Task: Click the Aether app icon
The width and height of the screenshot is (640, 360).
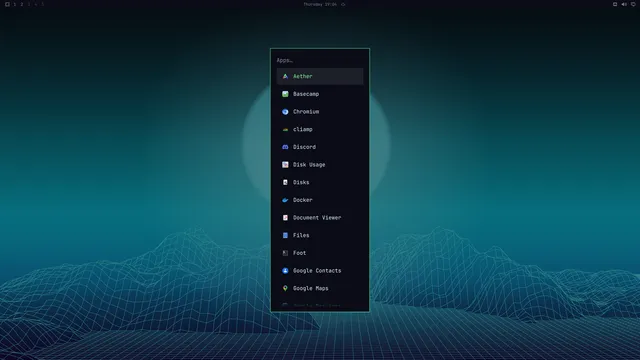Action: click(285, 76)
